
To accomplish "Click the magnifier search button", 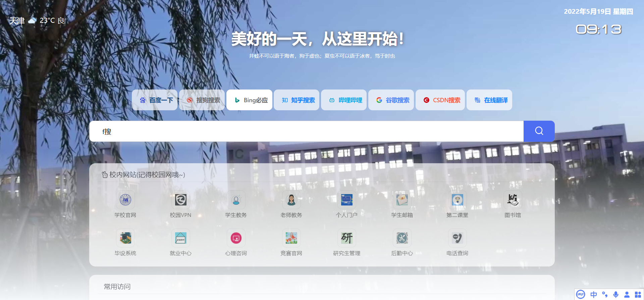I will (x=539, y=131).
